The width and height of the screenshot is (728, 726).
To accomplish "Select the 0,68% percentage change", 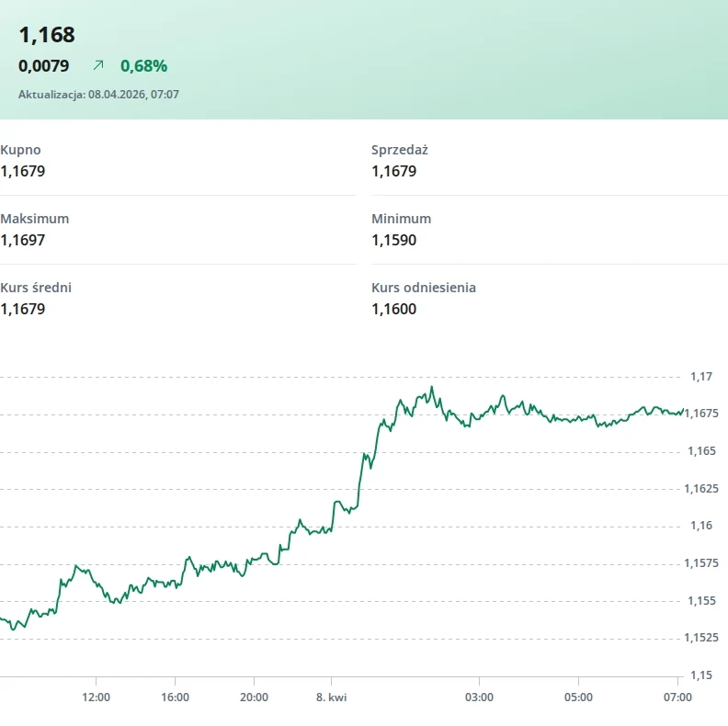I will tap(143, 65).
